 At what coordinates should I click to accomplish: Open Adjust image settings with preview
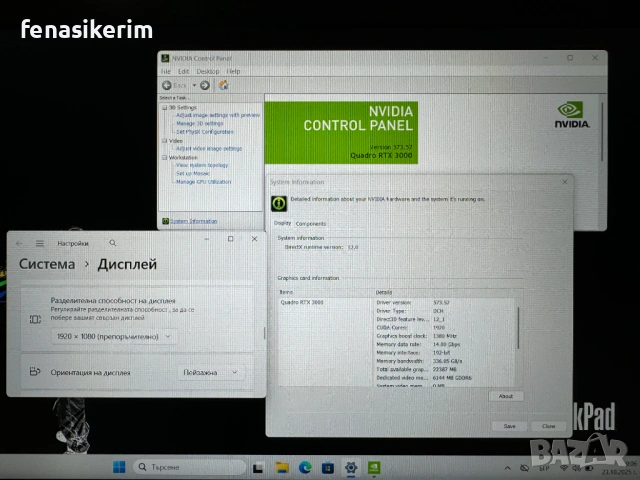click(x=218, y=115)
